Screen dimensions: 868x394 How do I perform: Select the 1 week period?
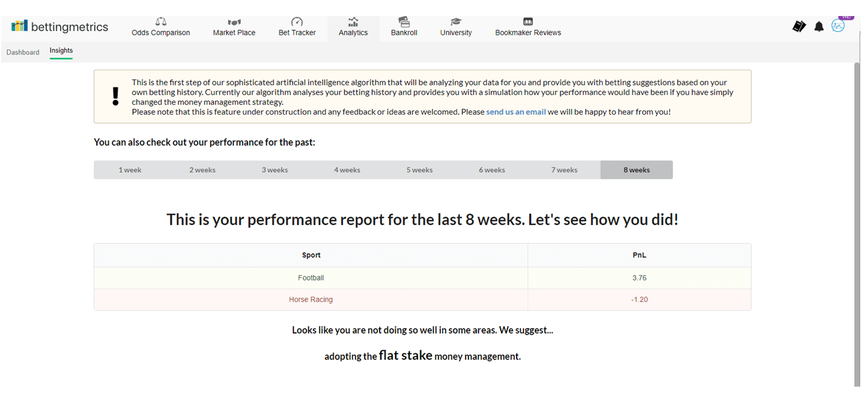(130, 170)
